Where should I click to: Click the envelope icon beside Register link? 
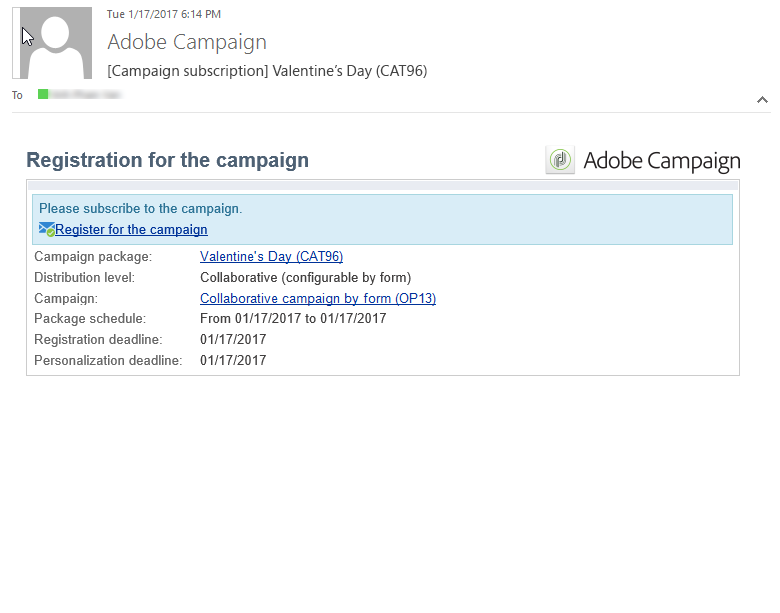point(46,229)
